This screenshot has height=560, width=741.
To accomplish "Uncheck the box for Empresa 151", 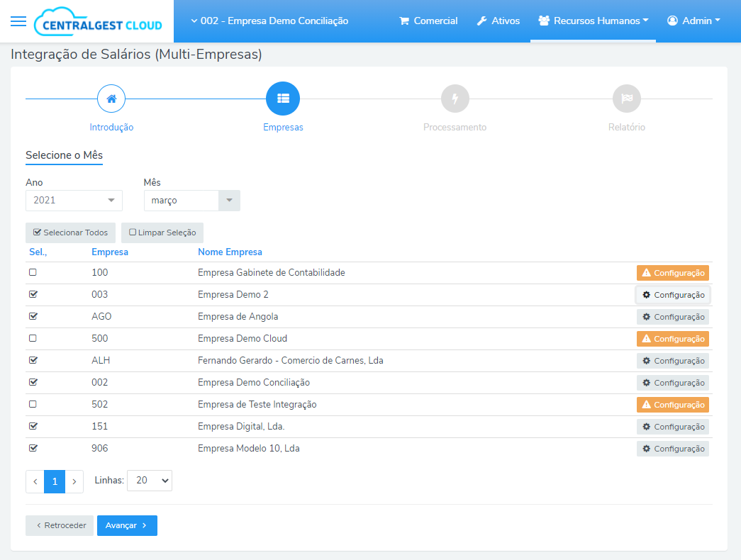I will 33,426.
